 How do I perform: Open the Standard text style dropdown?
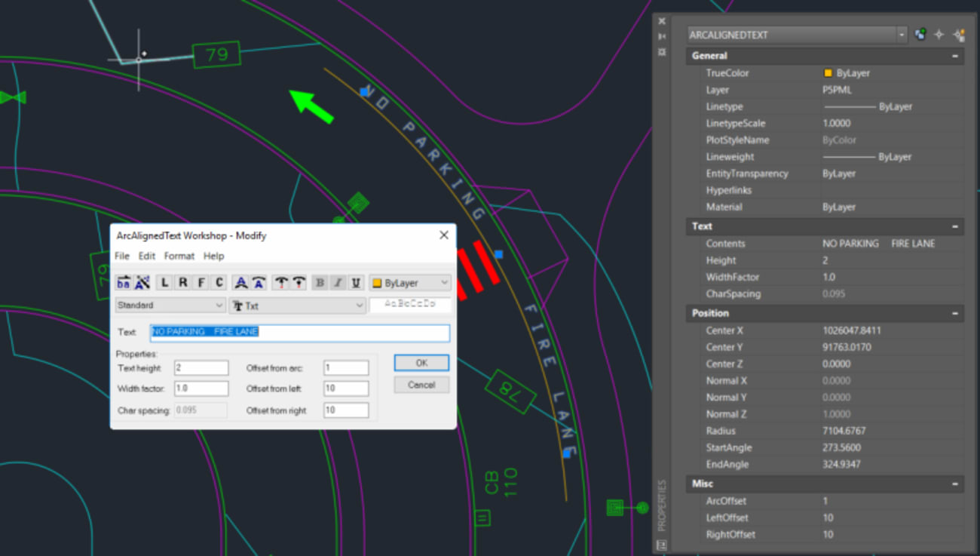pyautogui.click(x=170, y=305)
